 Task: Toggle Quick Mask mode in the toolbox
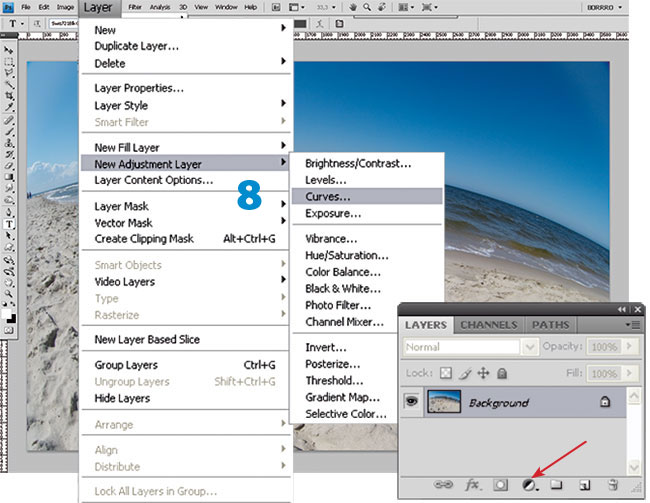click(8, 330)
